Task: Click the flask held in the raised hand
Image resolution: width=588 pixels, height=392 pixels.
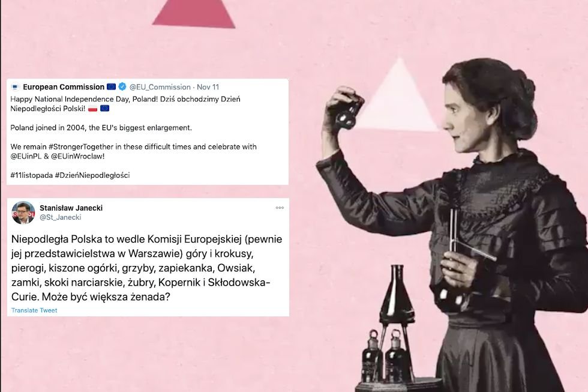Action: pos(348,115)
